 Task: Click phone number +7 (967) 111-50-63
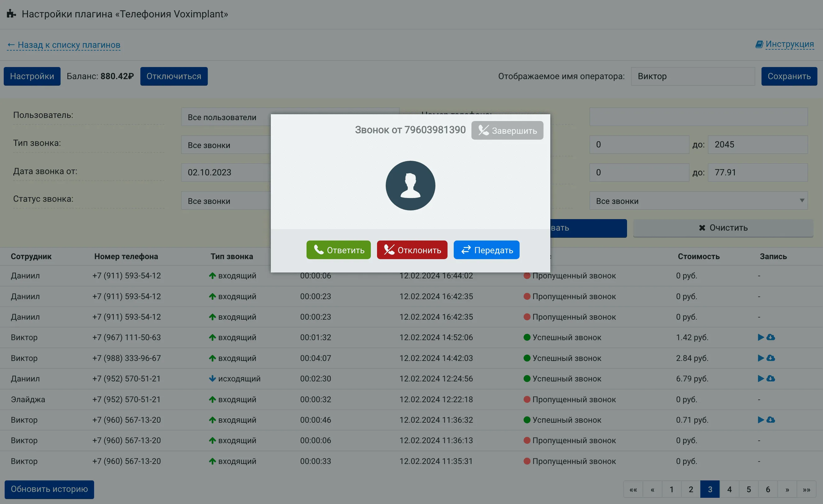[x=127, y=337]
